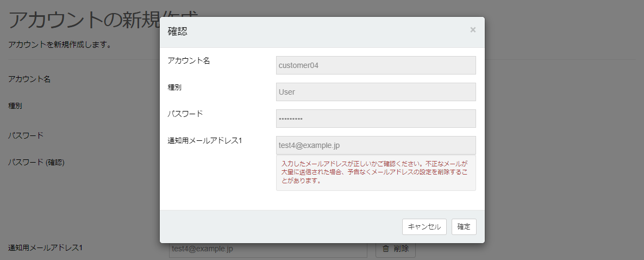Click the trash icon on the 削除 button
The height and width of the screenshot is (260, 644).
click(386, 249)
